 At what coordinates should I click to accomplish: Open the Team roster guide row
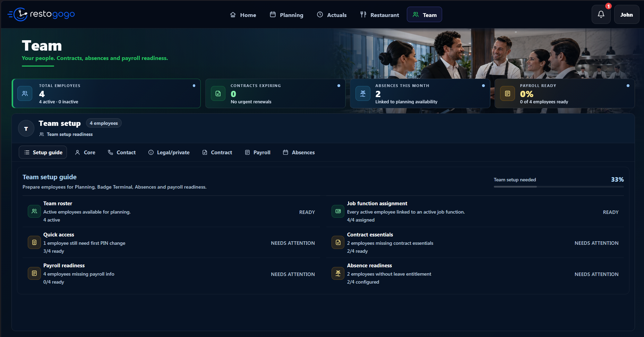[x=171, y=211]
